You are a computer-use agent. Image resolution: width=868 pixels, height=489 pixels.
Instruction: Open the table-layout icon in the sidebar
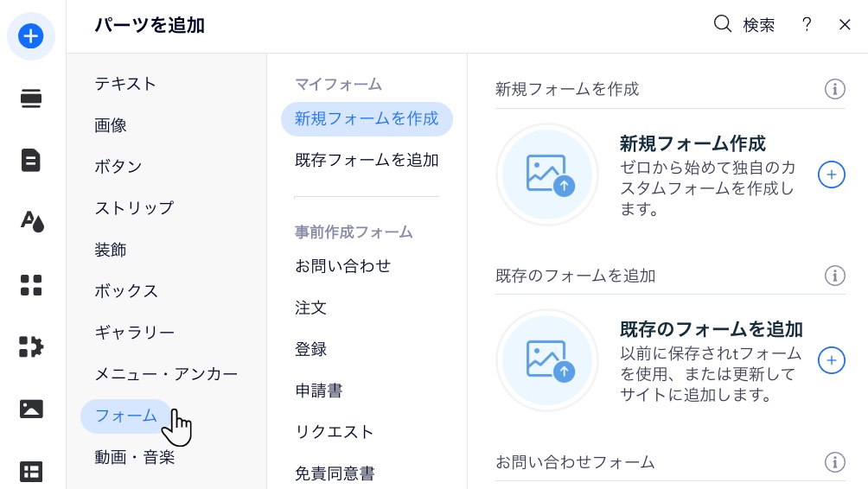click(31, 471)
